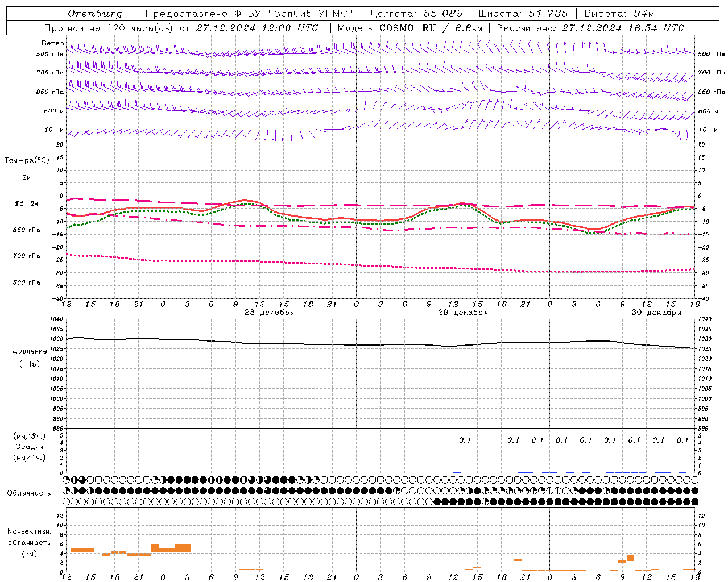The width and height of the screenshot is (728, 582).
Task: Click the pink dashed sample under "500 гПа" legend
Action: 26,289
